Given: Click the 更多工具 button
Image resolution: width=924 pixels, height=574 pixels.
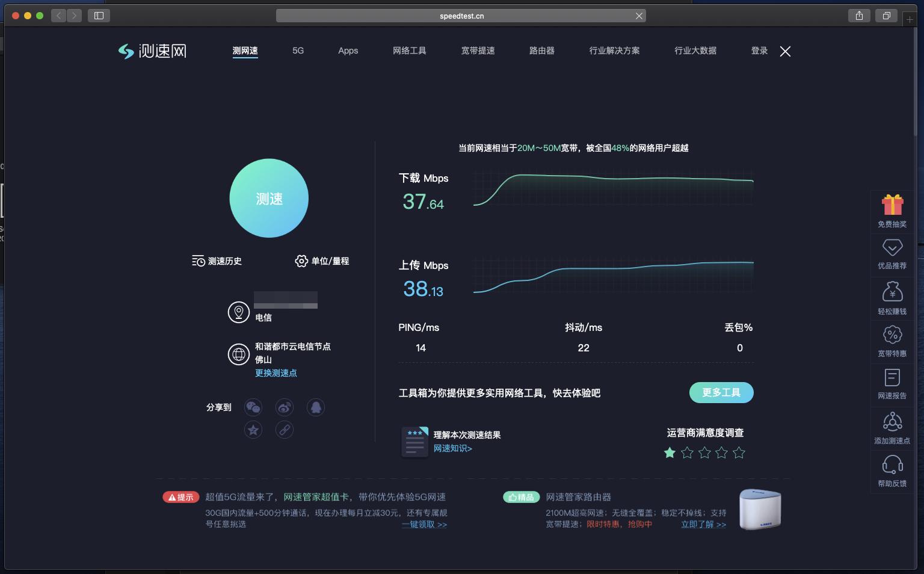Looking at the screenshot, I should (721, 392).
